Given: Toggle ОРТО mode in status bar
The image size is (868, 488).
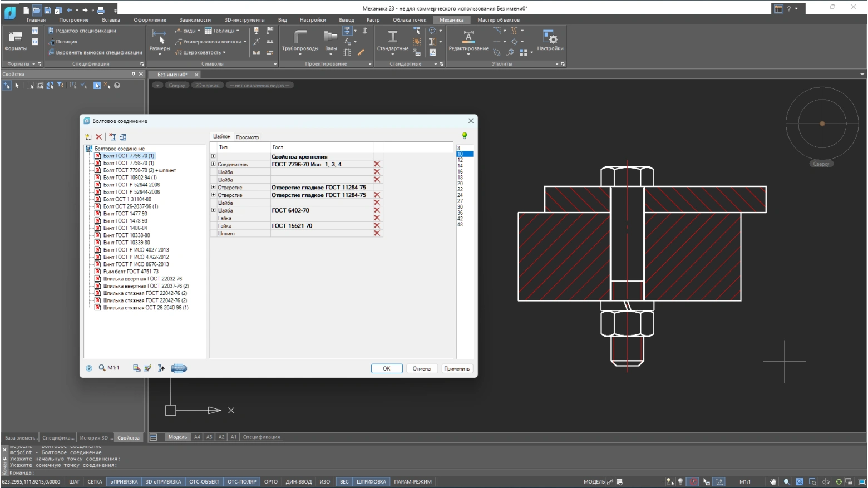Looking at the screenshot, I should pos(270,482).
